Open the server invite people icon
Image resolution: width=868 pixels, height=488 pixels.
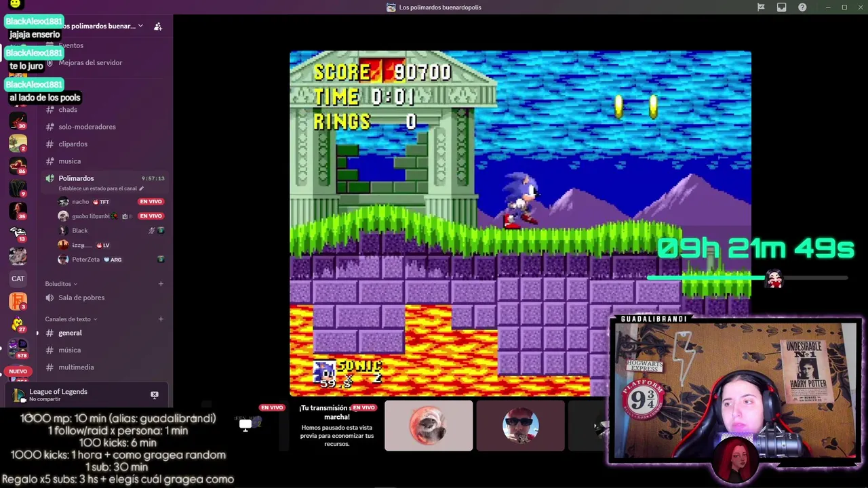click(157, 26)
